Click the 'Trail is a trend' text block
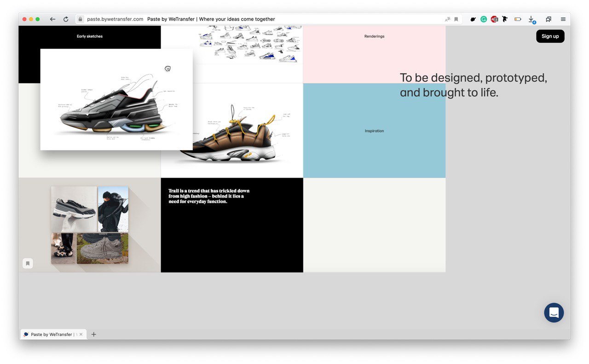 click(x=209, y=196)
